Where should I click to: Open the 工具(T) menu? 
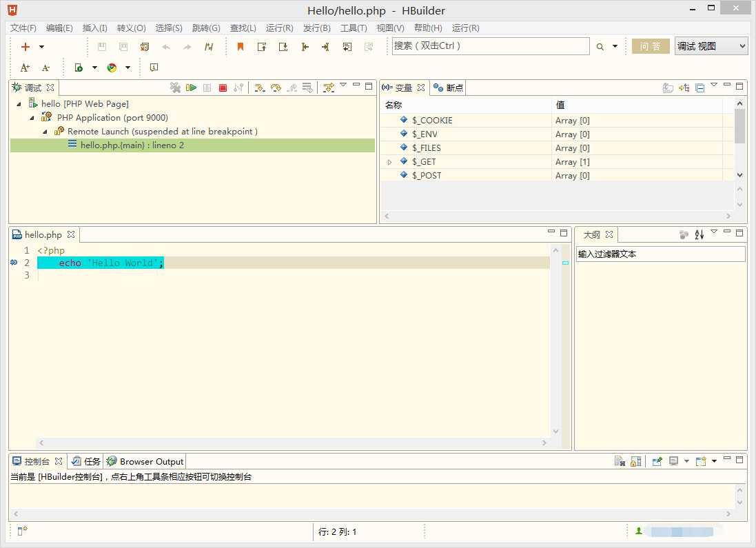(354, 28)
